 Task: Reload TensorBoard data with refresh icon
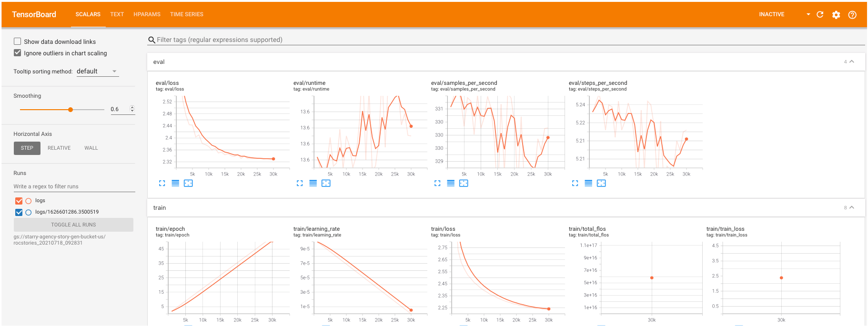click(x=820, y=14)
